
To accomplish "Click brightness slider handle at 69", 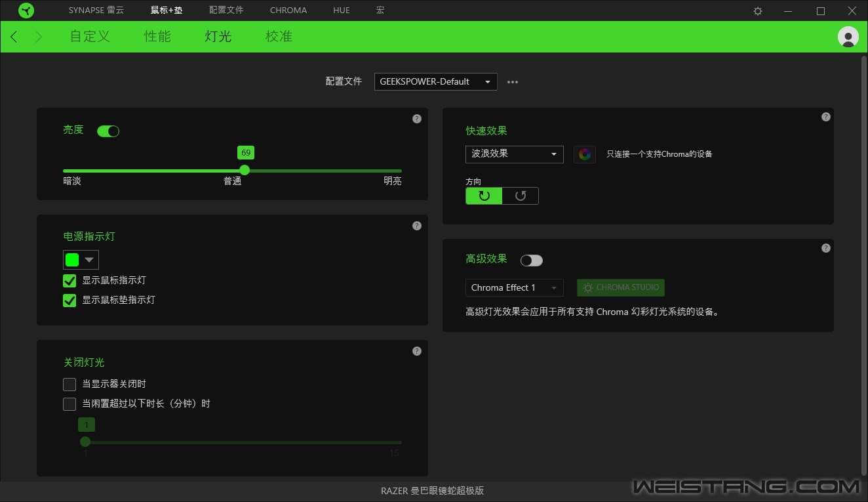I will pos(245,170).
